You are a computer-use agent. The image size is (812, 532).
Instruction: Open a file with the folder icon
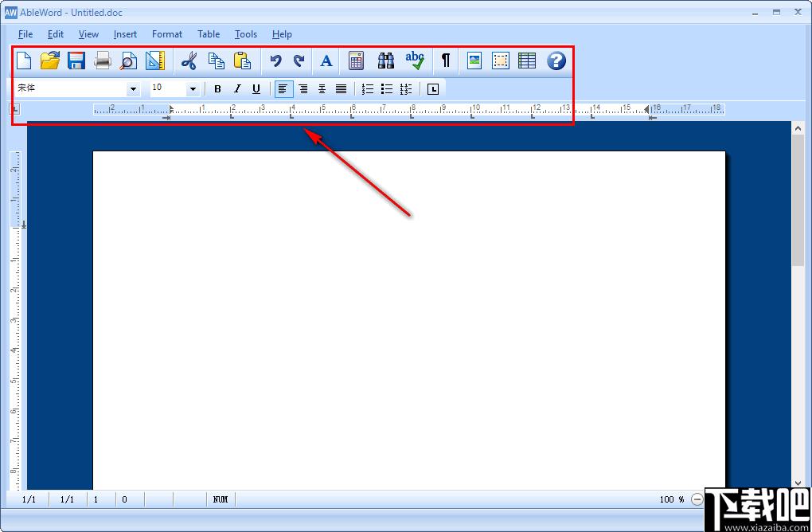point(50,61)
